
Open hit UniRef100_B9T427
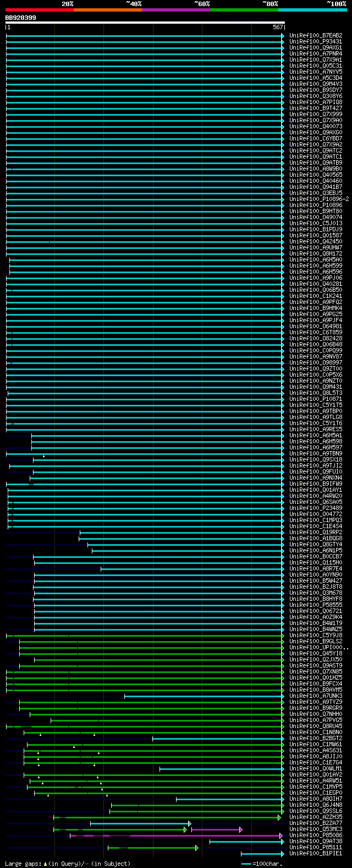pos(316,109)
